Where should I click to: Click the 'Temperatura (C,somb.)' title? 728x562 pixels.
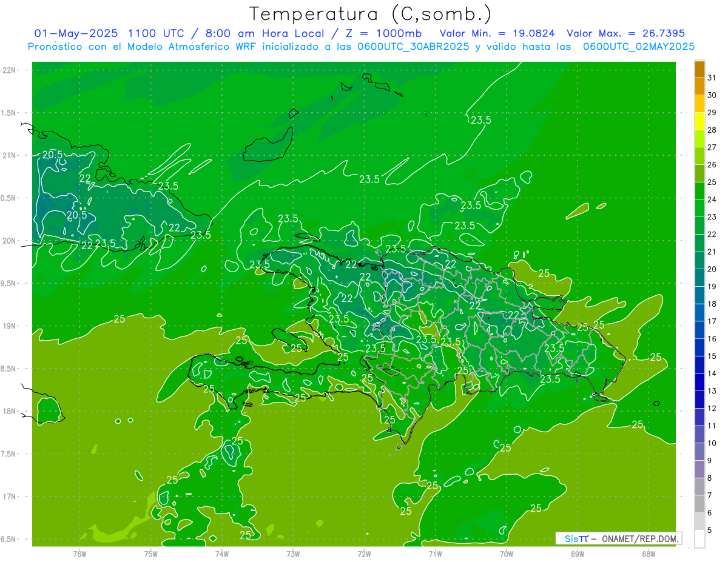pos(371,14)
